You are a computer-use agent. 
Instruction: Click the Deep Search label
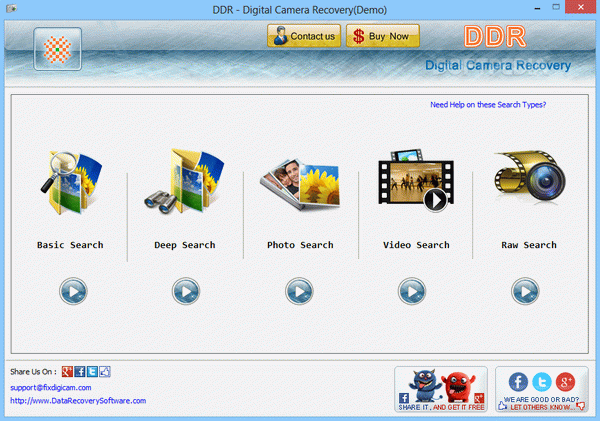[185, 245]
